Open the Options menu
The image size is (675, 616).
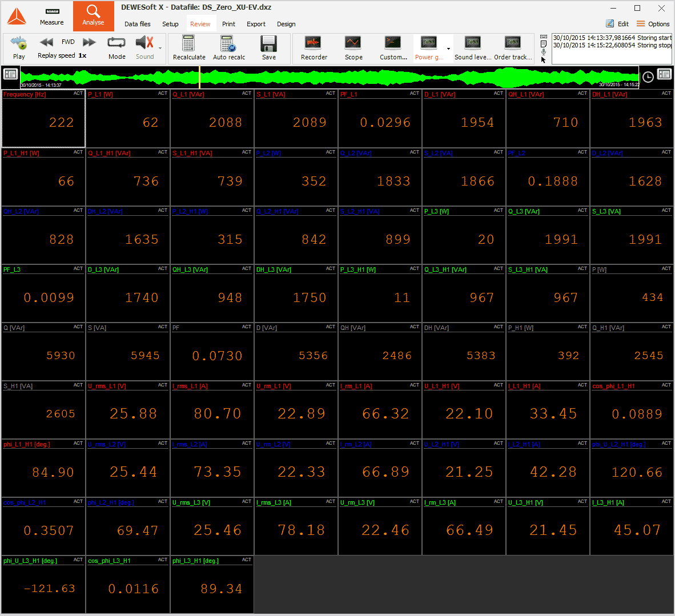(x=653, y=24)
